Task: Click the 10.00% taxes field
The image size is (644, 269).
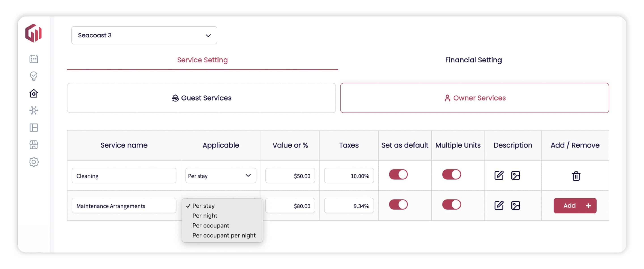Action: [x=349, y=176]
